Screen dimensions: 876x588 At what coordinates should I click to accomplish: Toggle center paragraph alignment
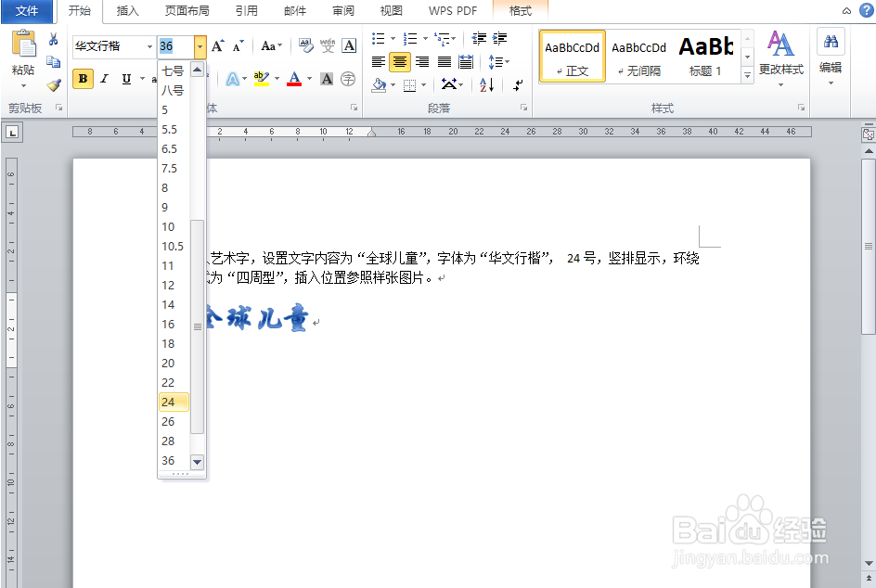point(401,60)
